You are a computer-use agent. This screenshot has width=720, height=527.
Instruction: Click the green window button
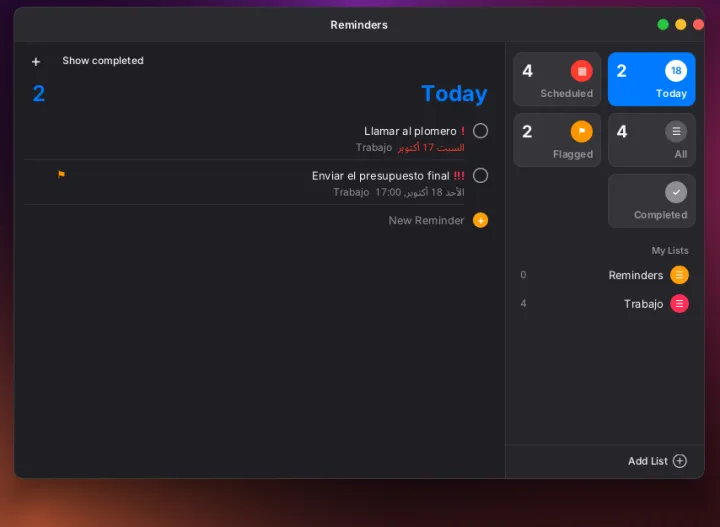coord(663,25)
